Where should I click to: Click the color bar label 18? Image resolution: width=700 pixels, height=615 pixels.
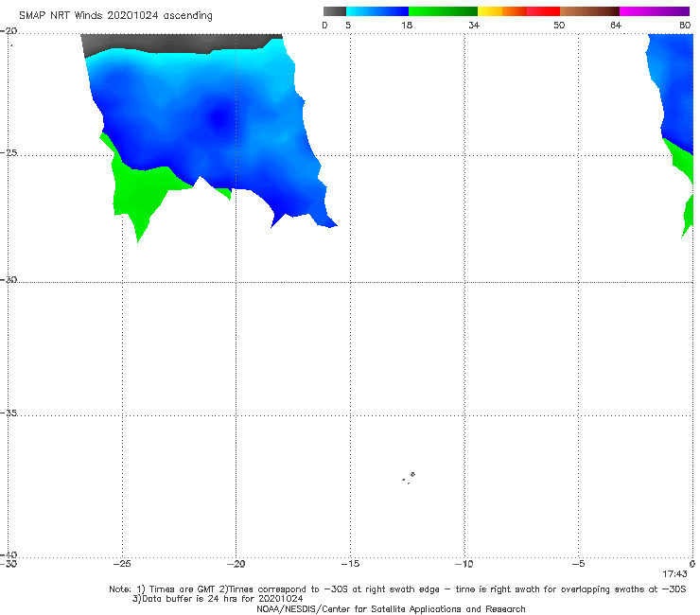point(407,25)
